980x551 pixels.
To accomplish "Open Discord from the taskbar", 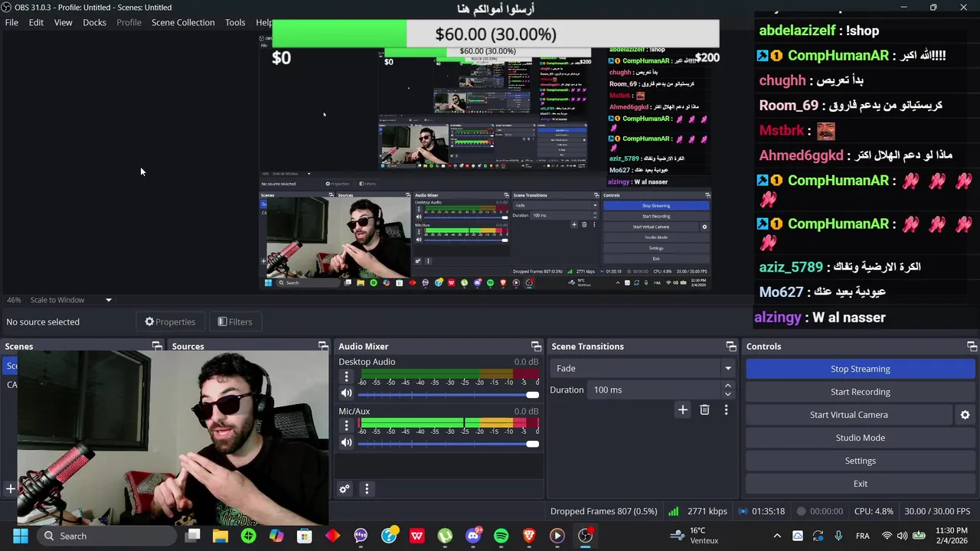I will (473, 536).
